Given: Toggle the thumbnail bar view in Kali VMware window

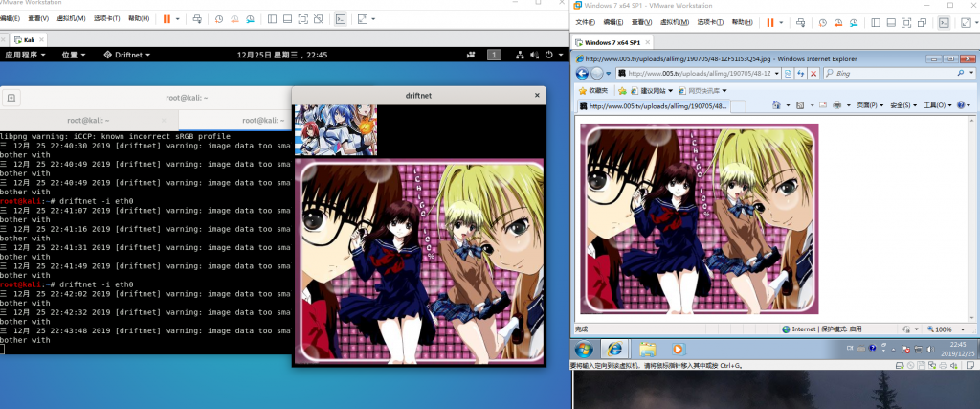Looking at the screenshot, I should pos(287,19).
